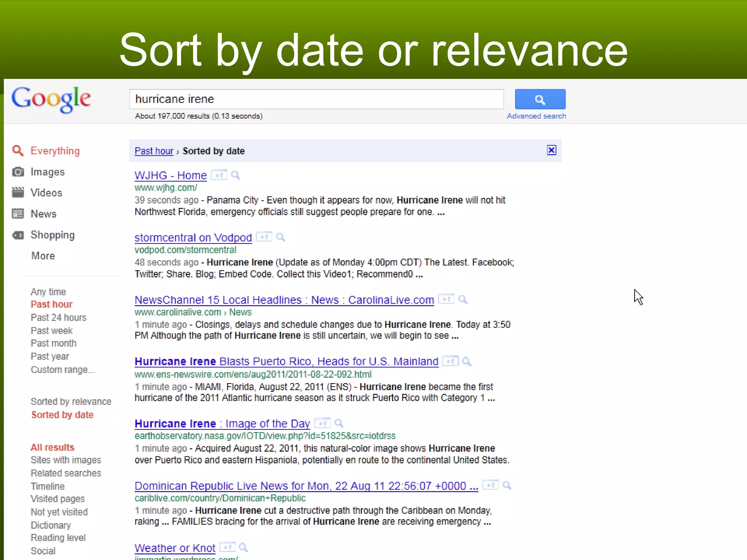Open Hurricane Irene Image of the Day
This screenshot has width=747, height=560.
coord(222,424)
